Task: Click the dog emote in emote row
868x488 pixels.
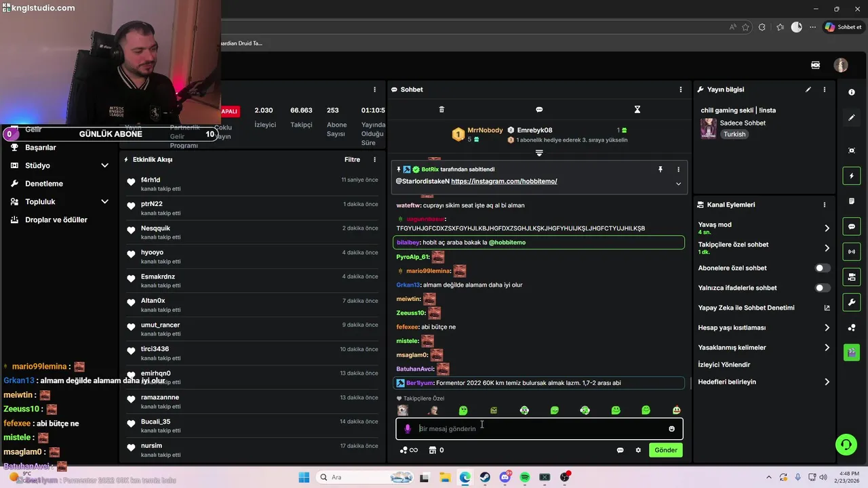Action: 403,410
